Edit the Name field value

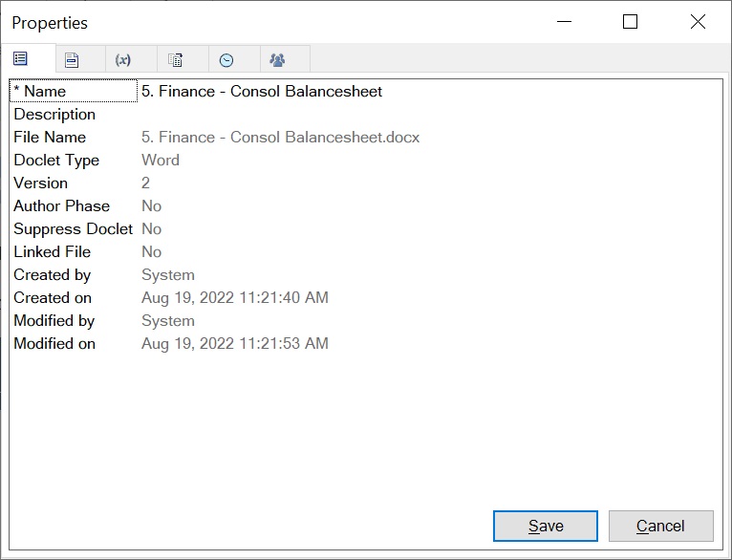(262, 91)
